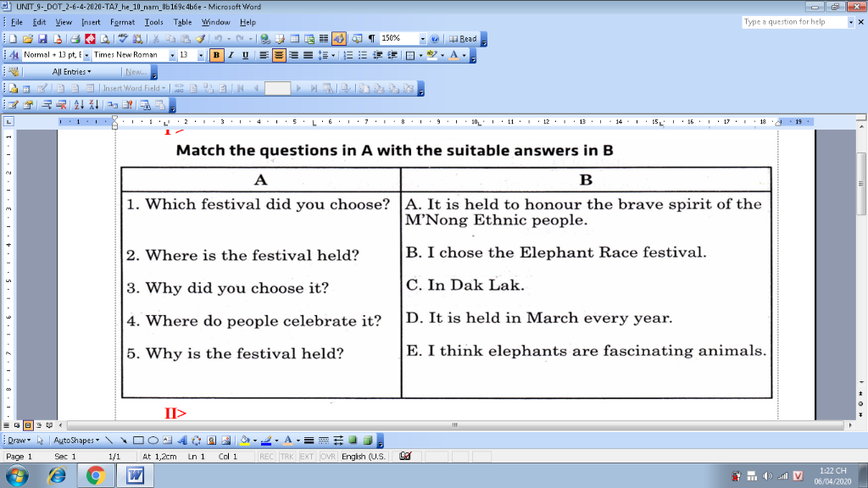This screenshot has width=868, height=488.
Task: Apply Font Color on formatting toolbar
Action: [x=454, y=55]
